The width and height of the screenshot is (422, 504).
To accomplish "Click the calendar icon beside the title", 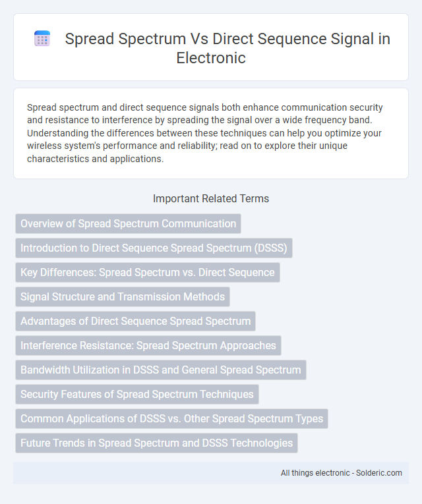I will tap(42, 39).
